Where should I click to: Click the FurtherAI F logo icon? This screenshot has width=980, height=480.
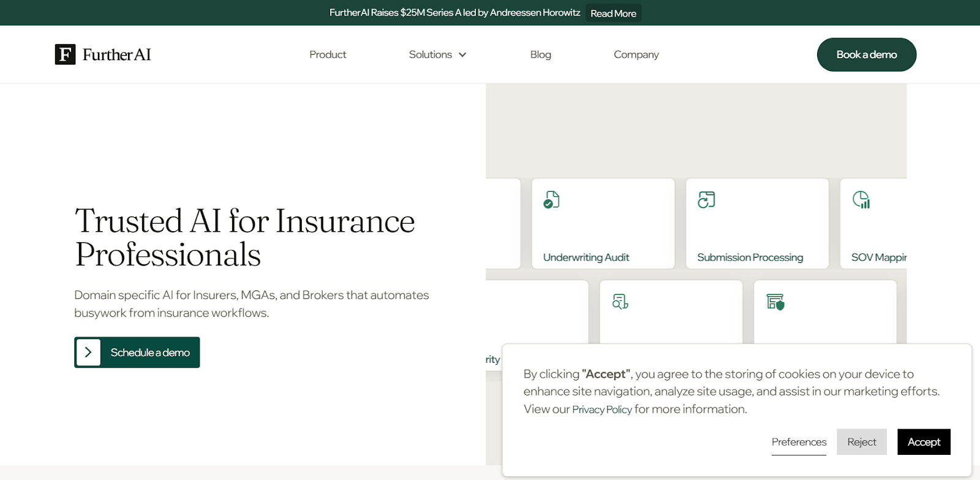coord(65,55)
